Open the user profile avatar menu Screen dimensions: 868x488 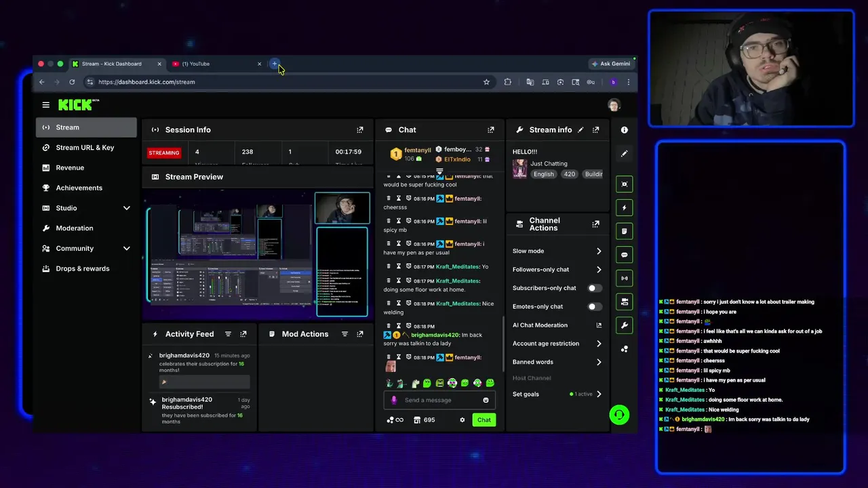click(x=614, y=105)
